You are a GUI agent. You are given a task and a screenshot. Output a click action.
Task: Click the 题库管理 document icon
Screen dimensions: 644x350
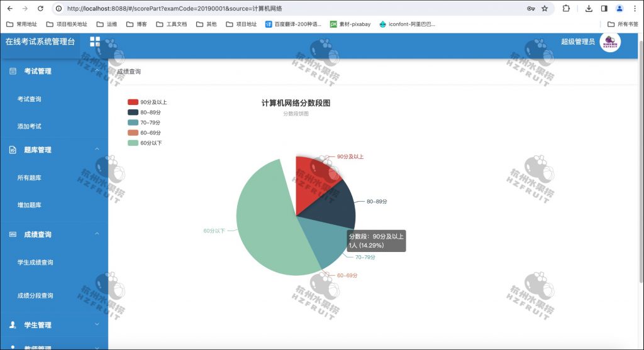13,150
